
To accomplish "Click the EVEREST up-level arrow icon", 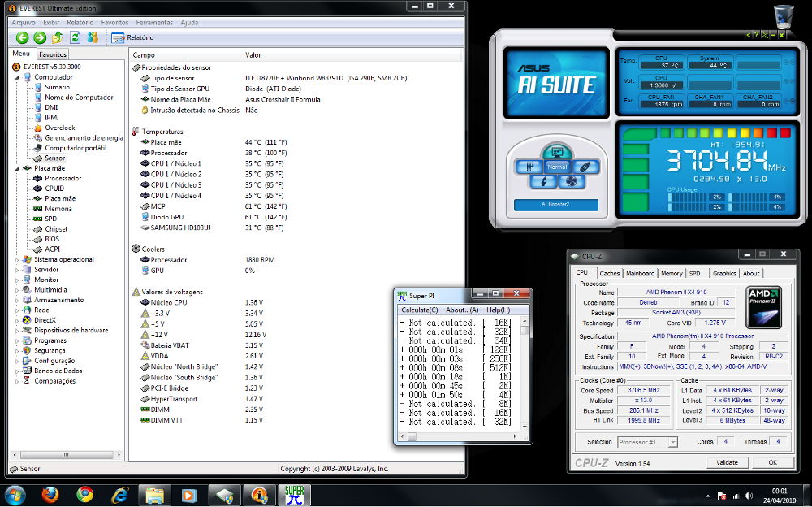I will pos(58,37).
